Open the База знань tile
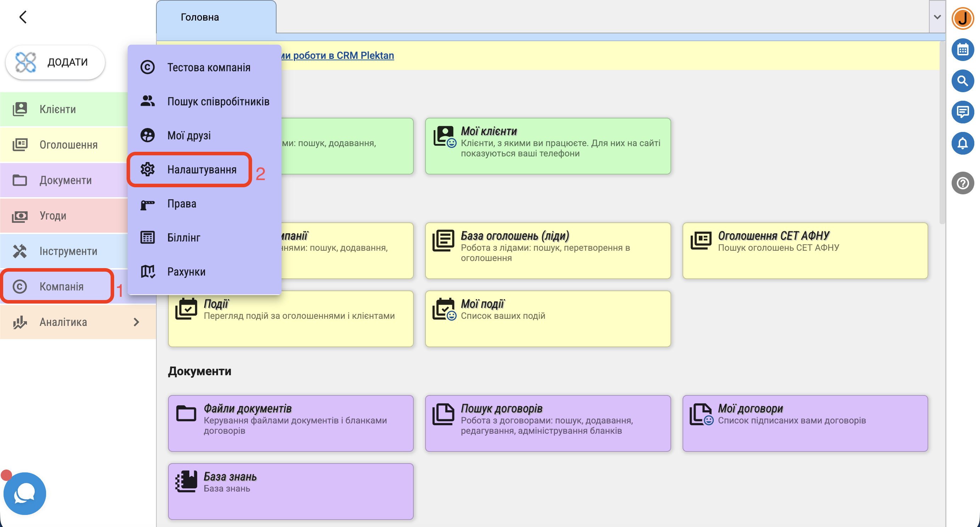 (290, 491)
